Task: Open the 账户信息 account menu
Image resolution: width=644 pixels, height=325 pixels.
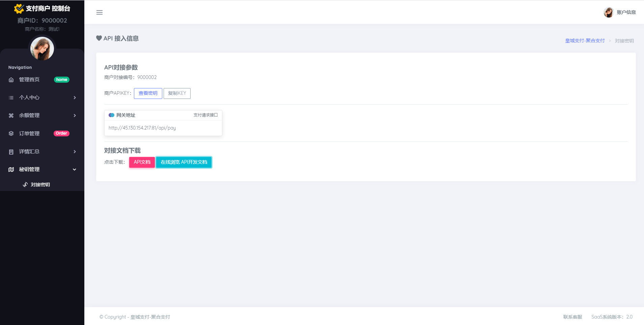Action: 620,12
